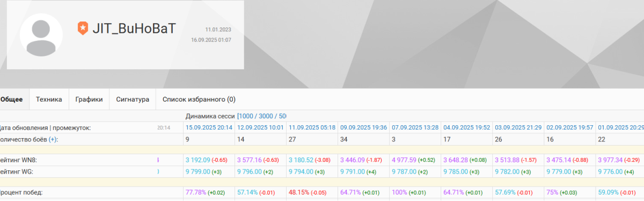Viewport: 644px width, 201px height.
Task: Click WG rating value 9 782.00
Action: click(507, 171)
